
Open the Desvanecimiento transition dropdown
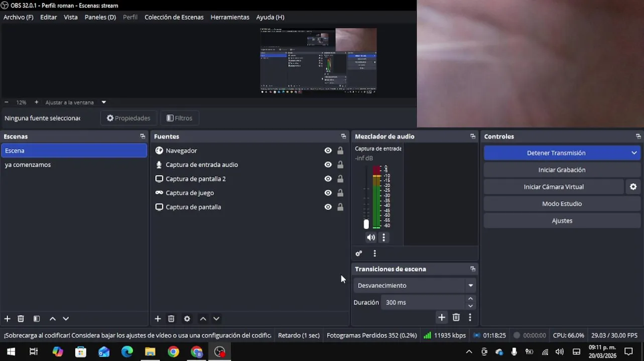click(415, 285)
